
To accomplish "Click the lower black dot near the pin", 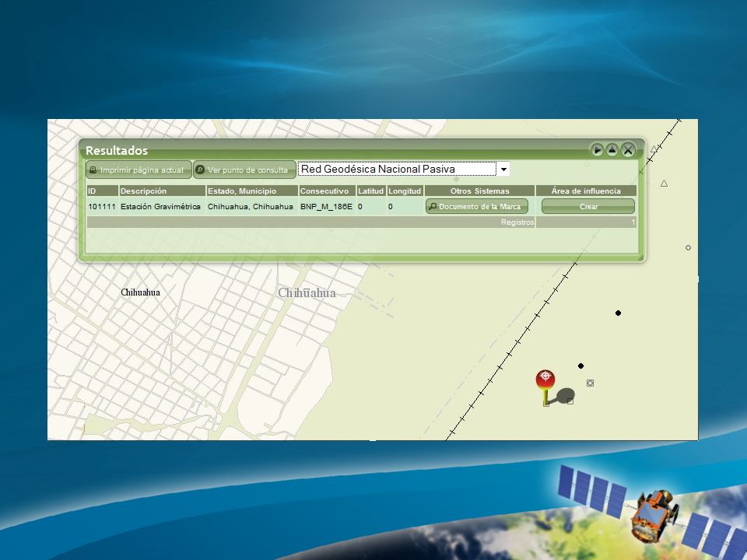I will coord(580,366).
